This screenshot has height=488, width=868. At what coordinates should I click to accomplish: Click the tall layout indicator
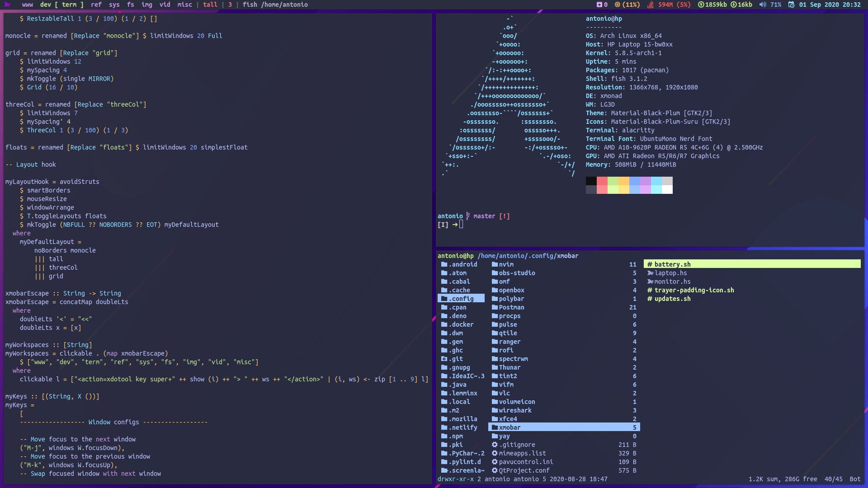pos(210,5)
